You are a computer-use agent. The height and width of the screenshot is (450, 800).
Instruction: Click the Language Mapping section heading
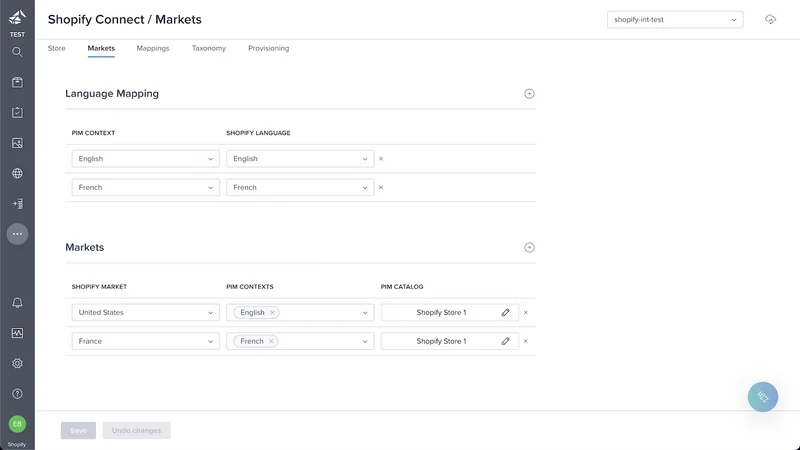point(112,93)
